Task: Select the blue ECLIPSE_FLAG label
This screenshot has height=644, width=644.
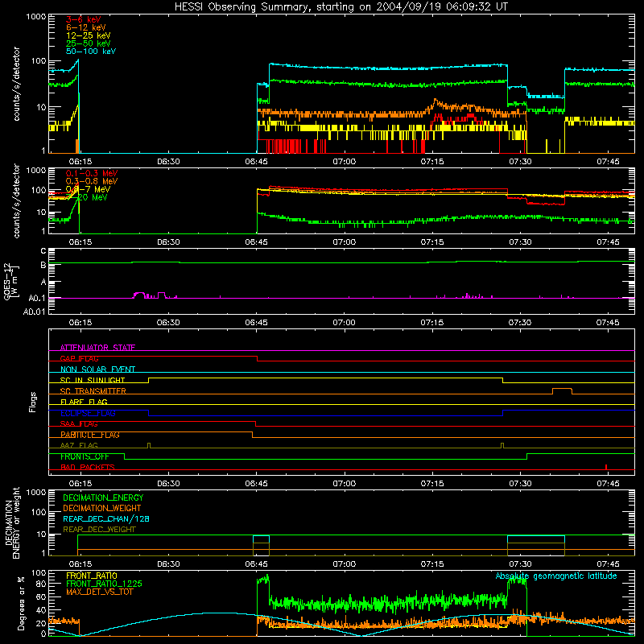Action: [x=89, y=413]
